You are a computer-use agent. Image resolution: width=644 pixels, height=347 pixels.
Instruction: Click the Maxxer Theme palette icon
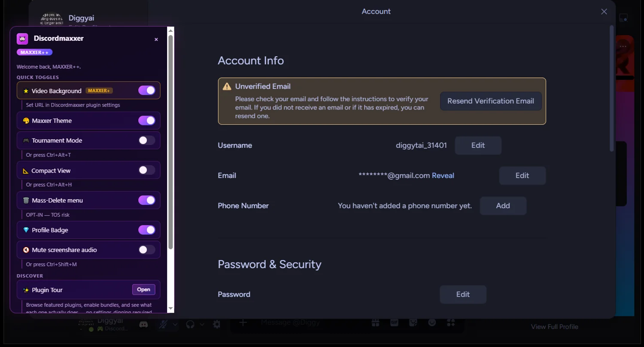point(26,121)
